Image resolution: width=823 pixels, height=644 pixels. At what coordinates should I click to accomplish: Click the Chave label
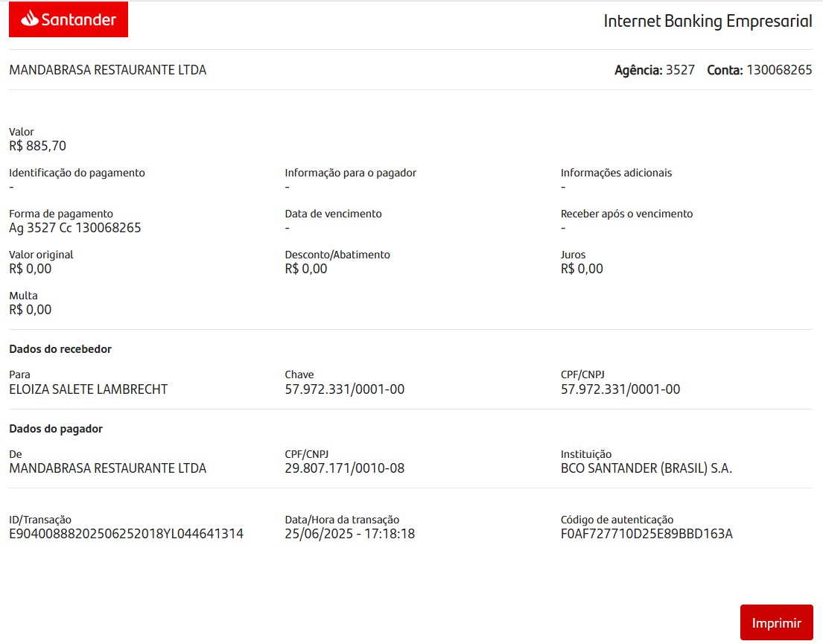pos(299,374)
